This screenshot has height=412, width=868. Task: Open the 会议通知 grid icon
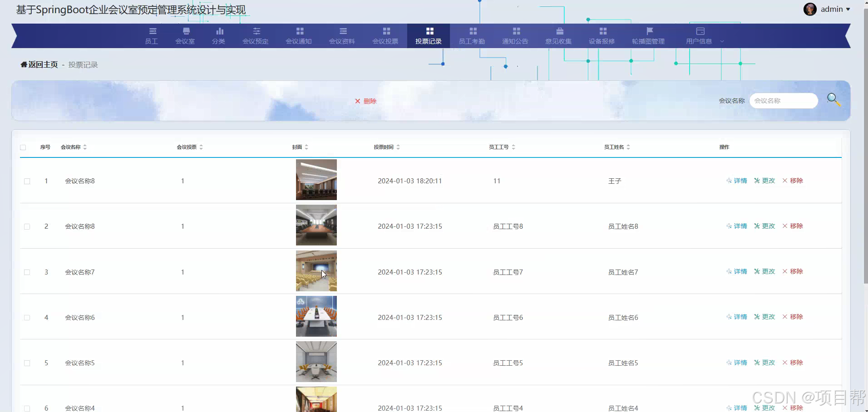coord(300,31)
